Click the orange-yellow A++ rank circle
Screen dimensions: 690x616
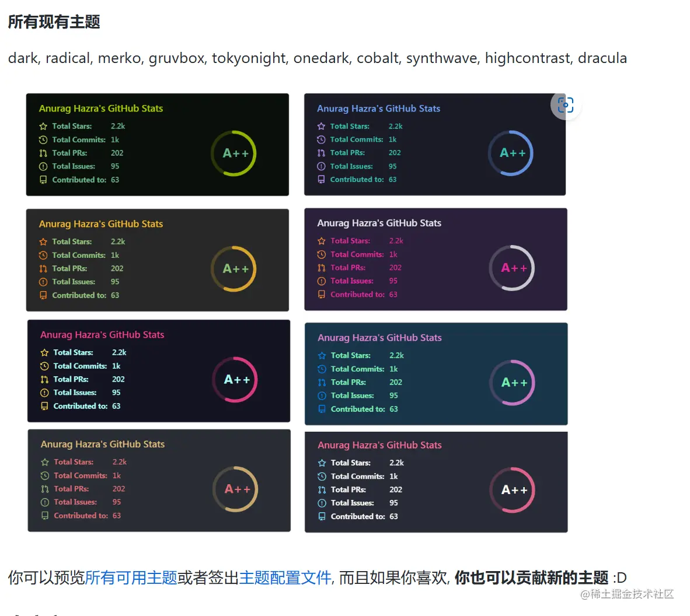234,269
